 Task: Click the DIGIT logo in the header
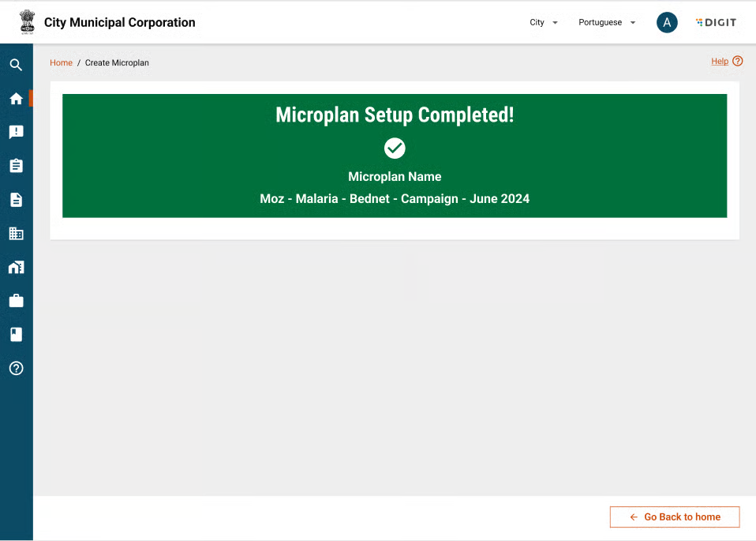tap(716, 23)
